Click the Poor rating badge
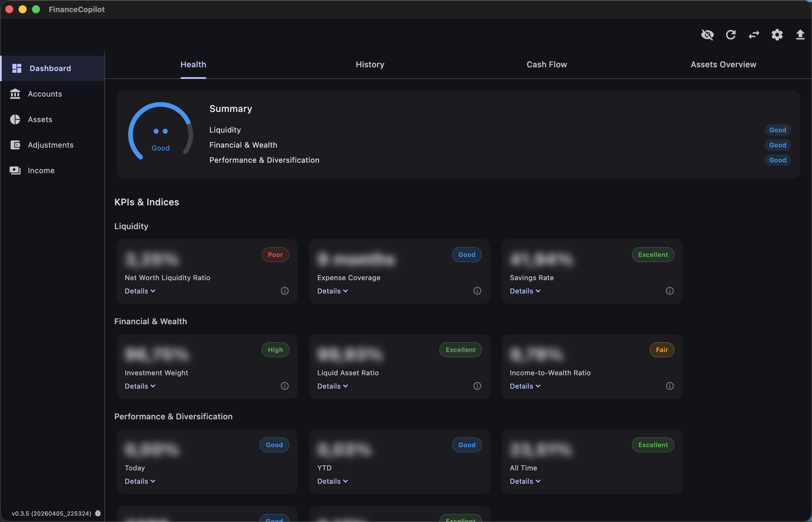 click(x=275, y=255)
